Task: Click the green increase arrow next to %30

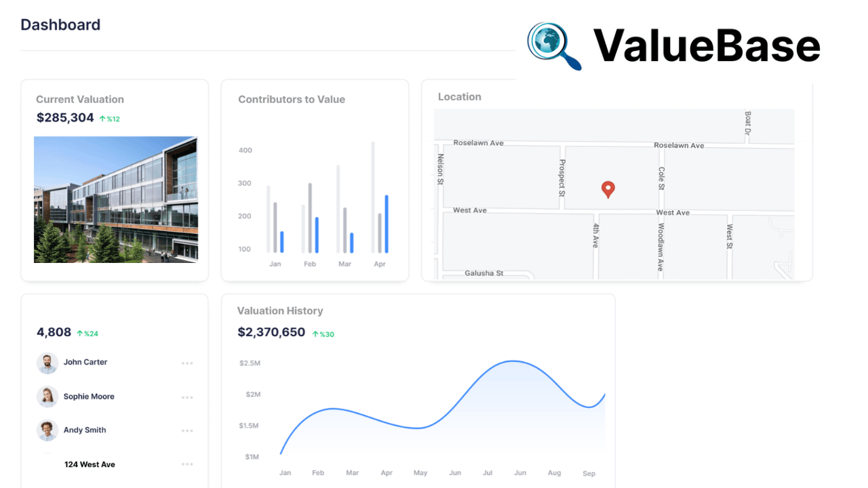Action: click(x=314, y=333)
